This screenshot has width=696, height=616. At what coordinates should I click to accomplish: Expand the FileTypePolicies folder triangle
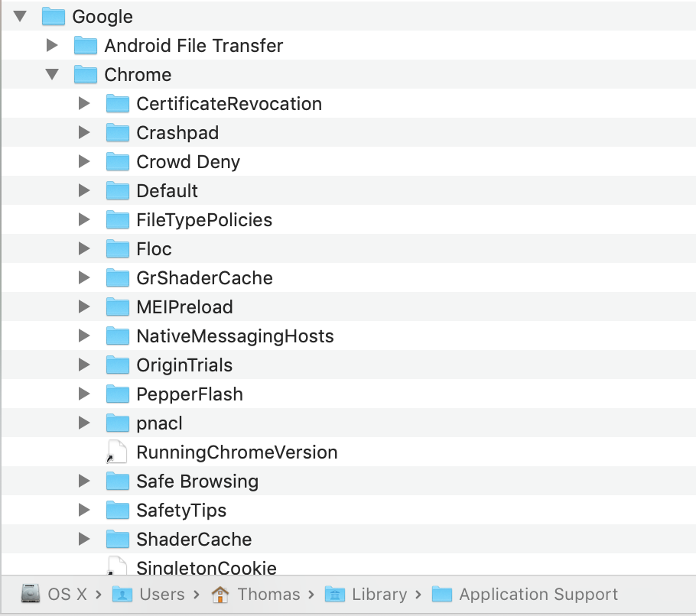[84, 219]
